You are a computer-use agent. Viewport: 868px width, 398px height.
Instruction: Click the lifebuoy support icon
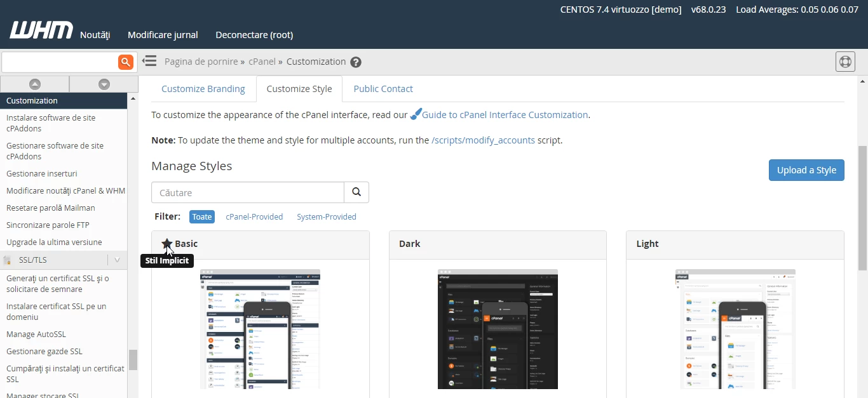coord(844,62)
